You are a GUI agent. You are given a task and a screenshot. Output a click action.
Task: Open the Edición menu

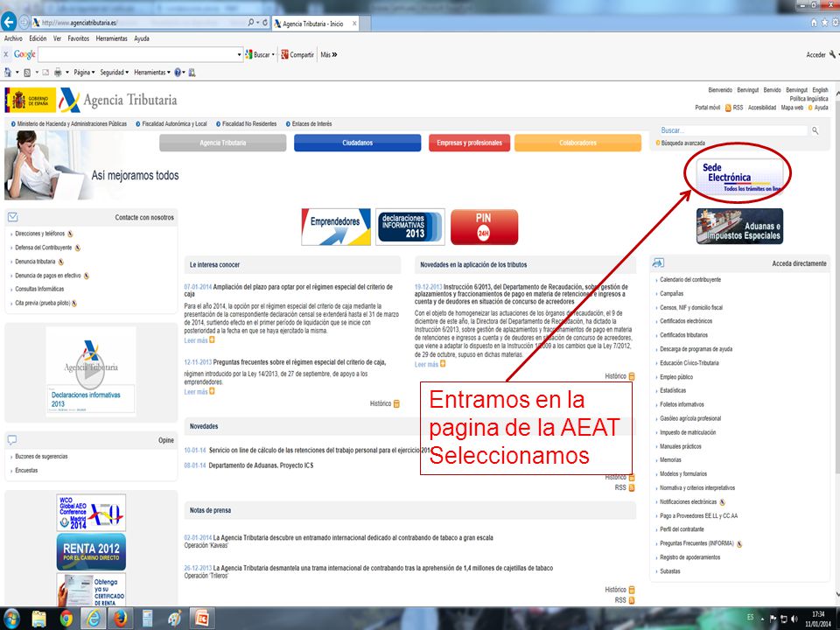pos(38,38)
